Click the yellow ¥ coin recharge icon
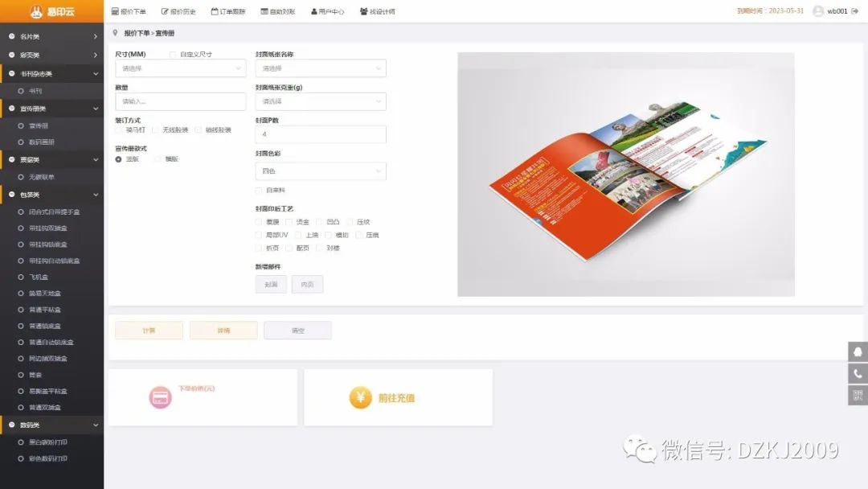Viewport: 868px width, 489px height. [x=360, y=397]
